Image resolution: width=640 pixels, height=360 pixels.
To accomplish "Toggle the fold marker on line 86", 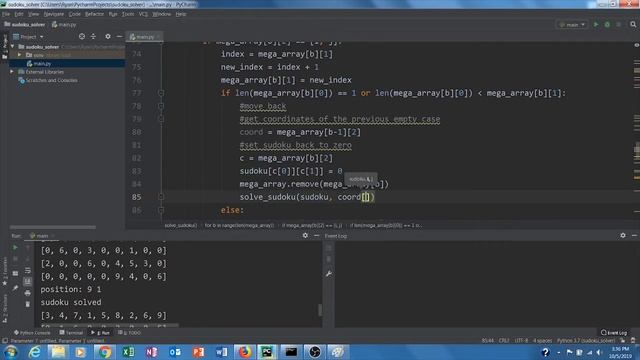I will (161, 210).
